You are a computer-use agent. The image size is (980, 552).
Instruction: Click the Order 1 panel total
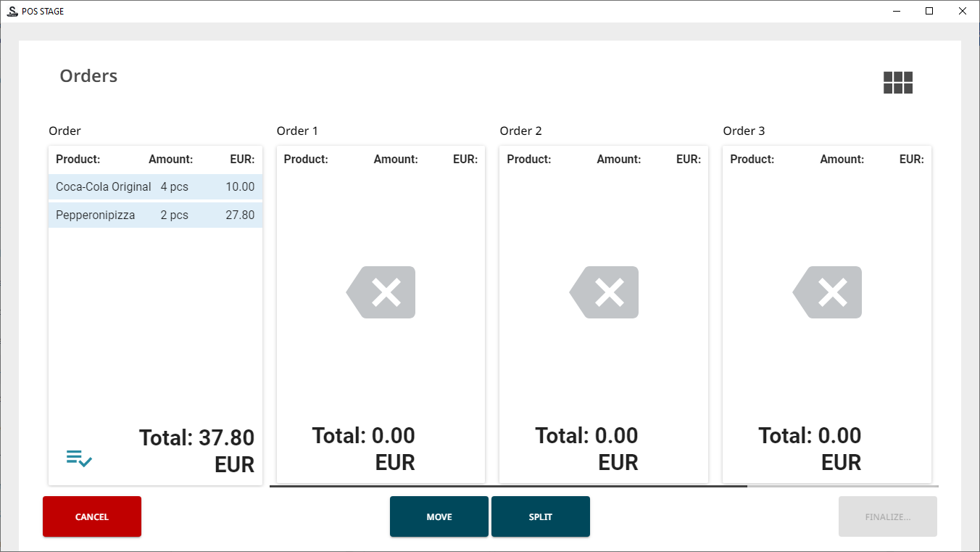(x=364, y=448)
